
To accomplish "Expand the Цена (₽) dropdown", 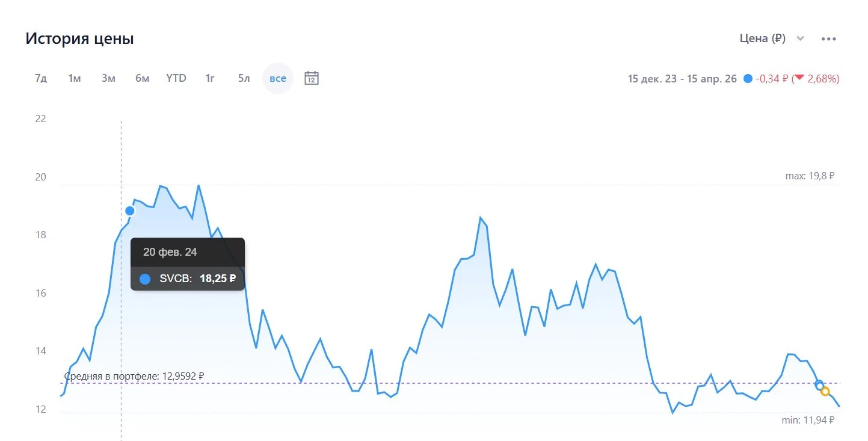I will click(x=772, y=39).
